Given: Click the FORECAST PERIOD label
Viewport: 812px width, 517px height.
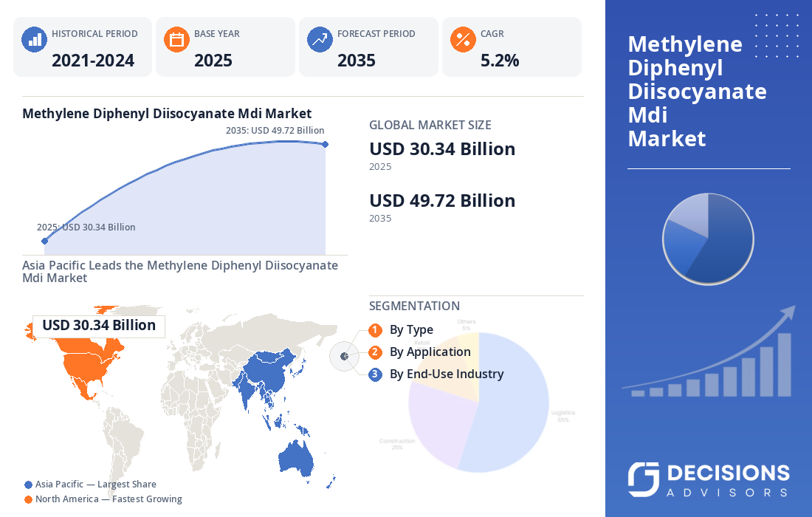Looking at the screenshot, I should pyautogui.click(x=376, y=34).
